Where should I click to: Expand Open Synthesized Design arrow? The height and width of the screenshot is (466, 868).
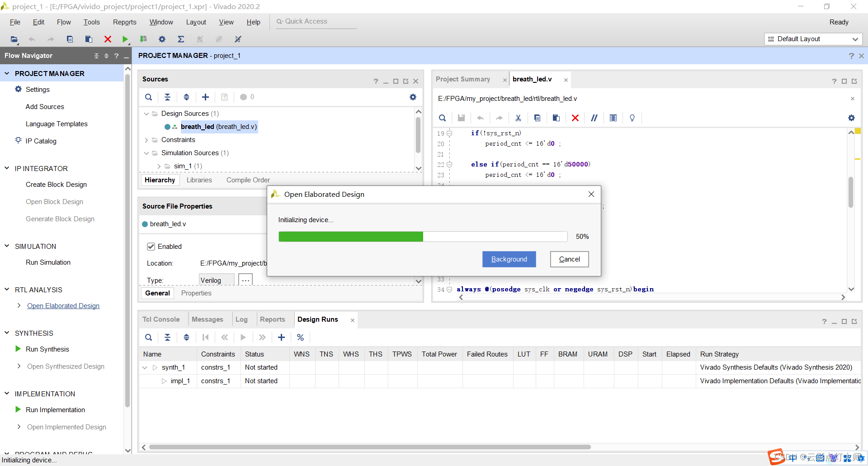coord(19,366)
